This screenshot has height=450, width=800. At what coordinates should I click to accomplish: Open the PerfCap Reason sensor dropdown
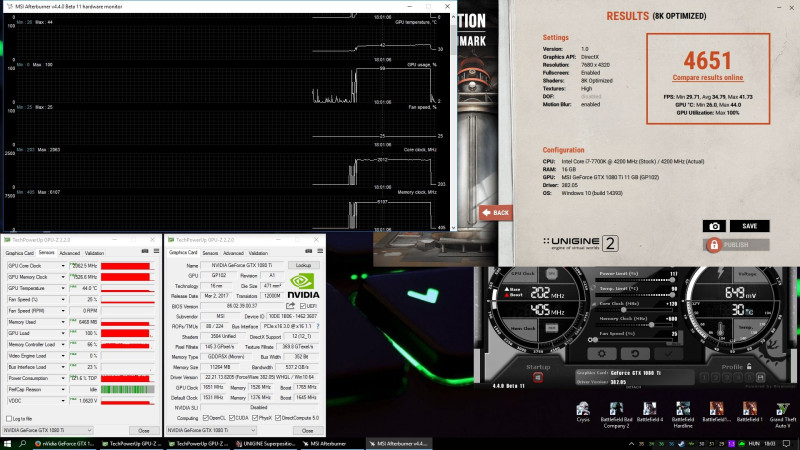pos(63,389)
